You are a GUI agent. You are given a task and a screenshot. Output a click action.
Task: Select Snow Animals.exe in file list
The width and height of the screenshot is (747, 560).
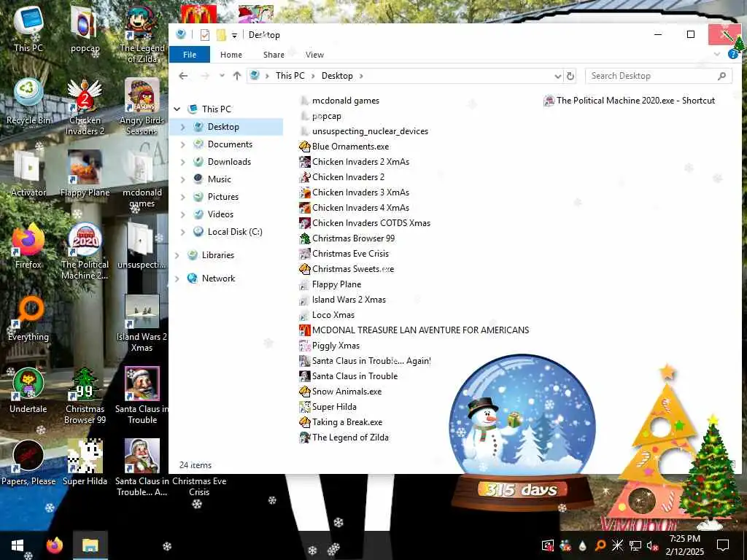click(340, 392)
